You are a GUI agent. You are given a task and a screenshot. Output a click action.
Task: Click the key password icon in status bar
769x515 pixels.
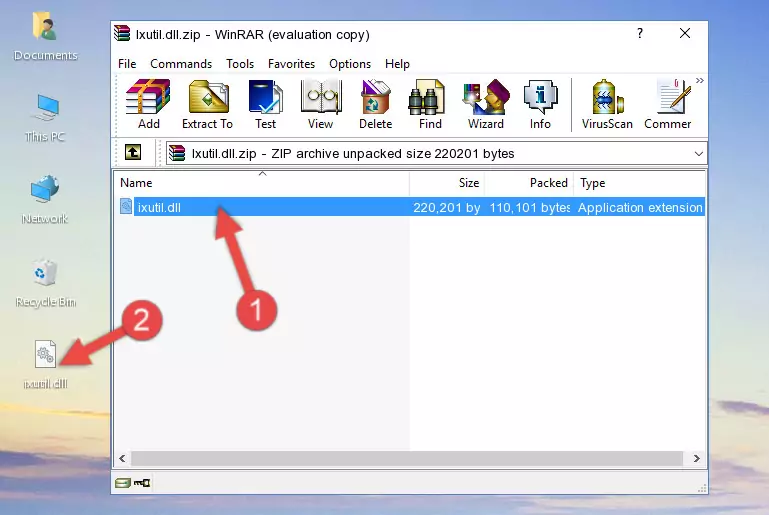pos(142,483)
